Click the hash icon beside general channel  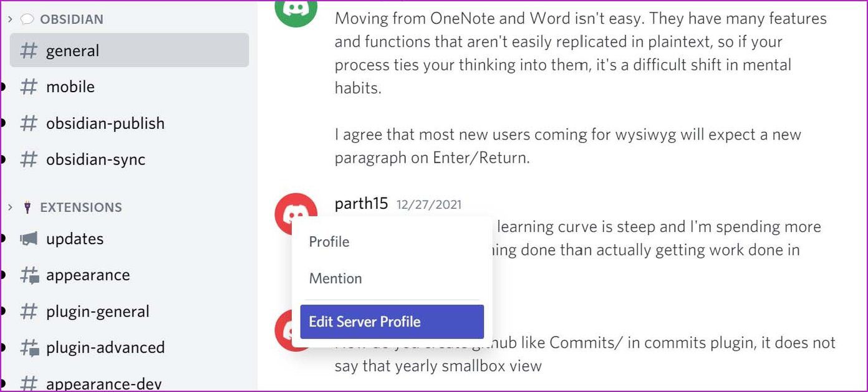point(29,50)
